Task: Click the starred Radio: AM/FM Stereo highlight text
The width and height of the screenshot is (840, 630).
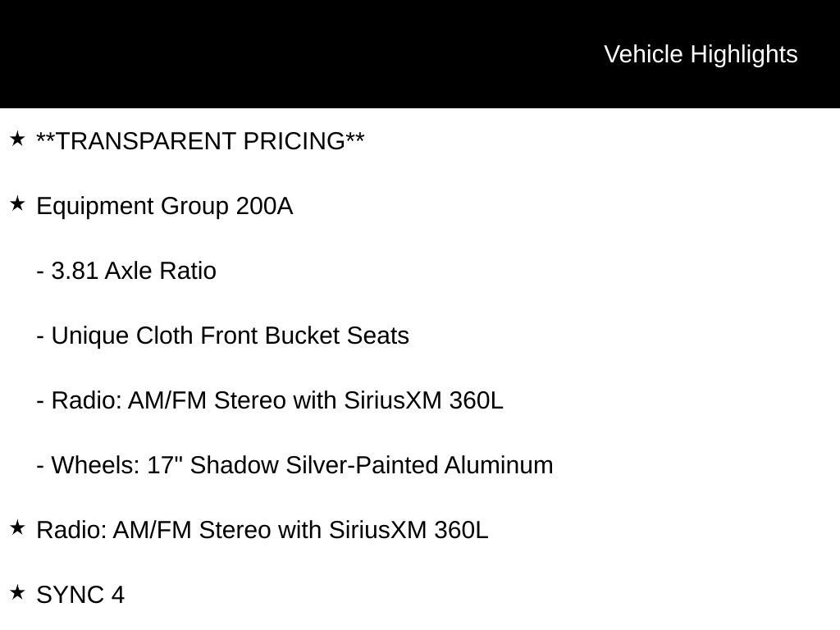Action: pyautogui.click(x=262, y=530)
